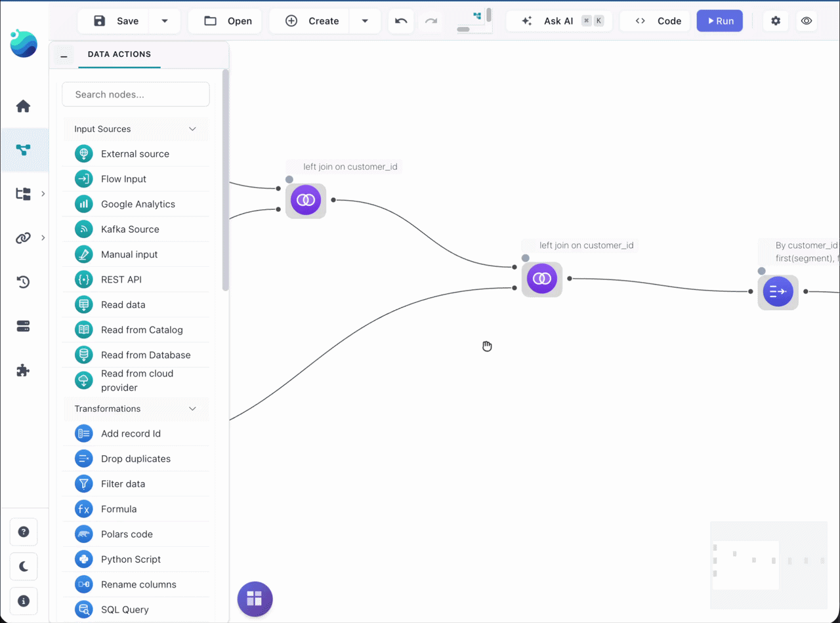840x623 pixels.
Task: Select the Polars code icon
Action: coord(83,534)
